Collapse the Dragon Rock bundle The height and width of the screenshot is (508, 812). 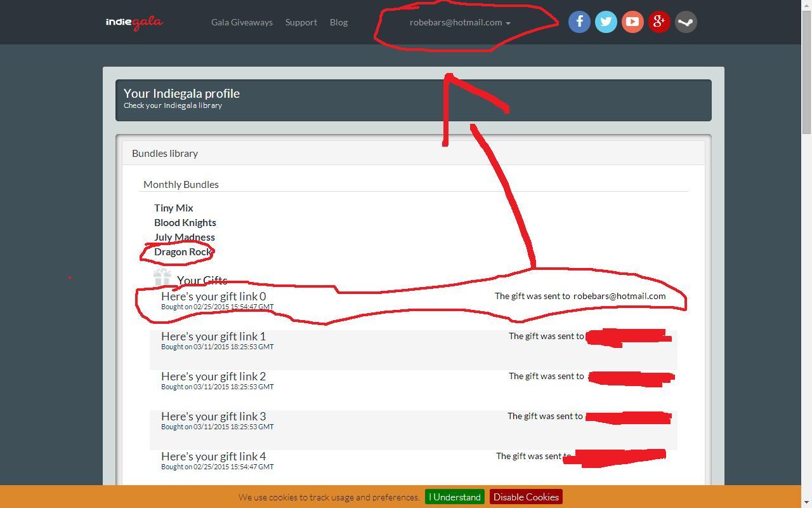click(183, 251)
